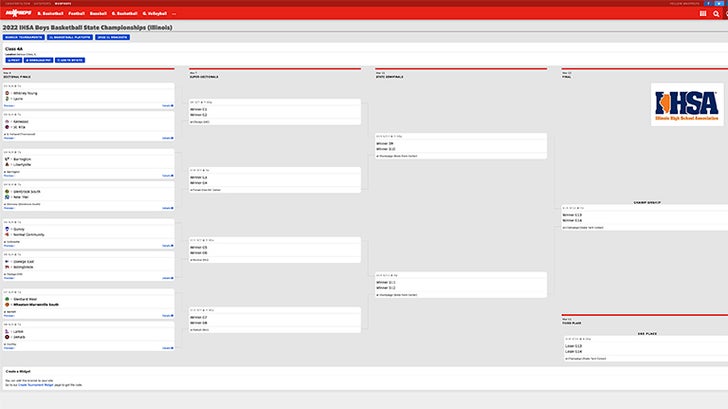Click the Normal Community team logo
Image resolution: width=728 pixels, height=409 pixels.
click(x=7, y=234)
